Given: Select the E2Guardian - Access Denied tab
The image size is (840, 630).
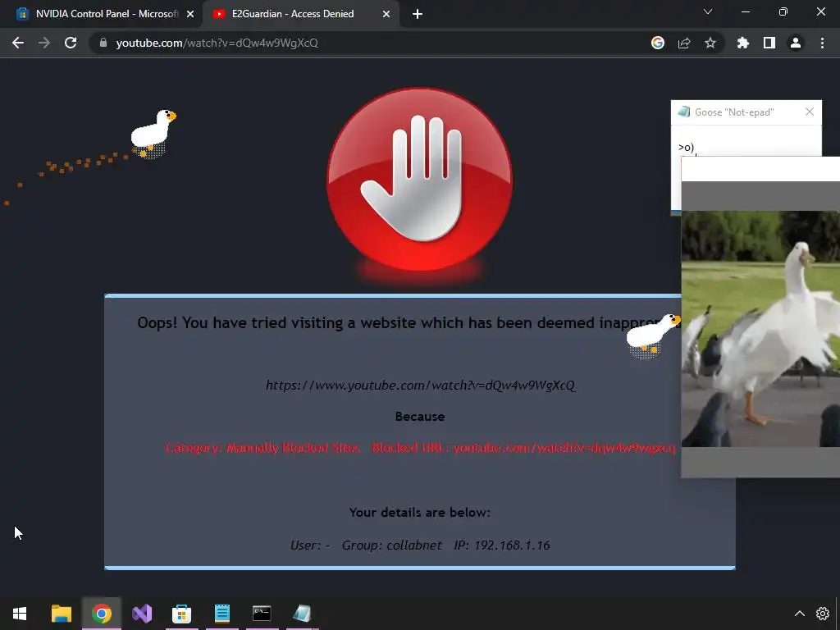Looking at the screenshot, I should pyautogui.click(x=293, y=14).
